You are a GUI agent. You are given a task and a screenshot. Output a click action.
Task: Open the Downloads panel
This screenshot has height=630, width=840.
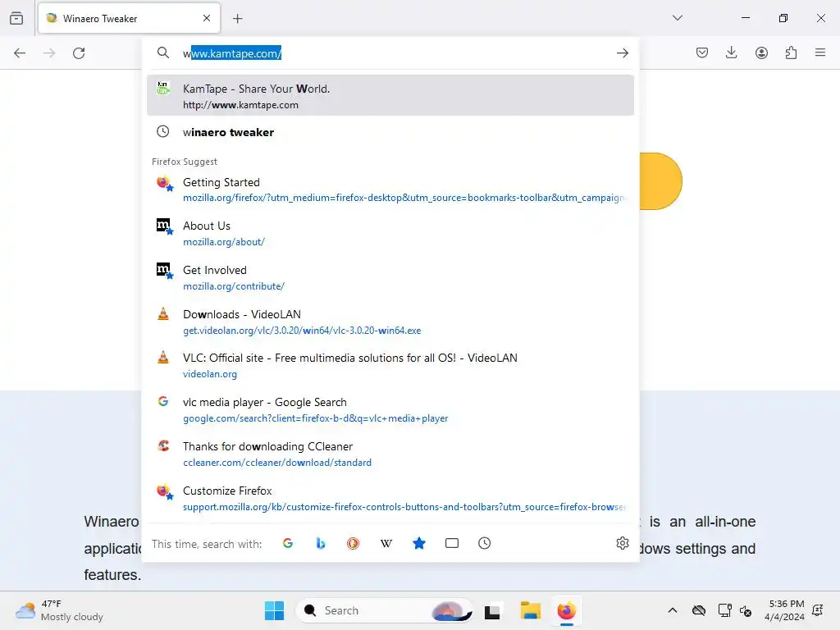(x=731, y=52)
